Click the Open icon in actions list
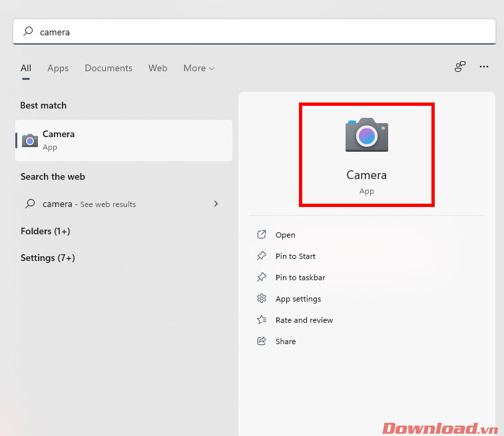504x436 pixels. pyautogui.click(x=262, y=235)
